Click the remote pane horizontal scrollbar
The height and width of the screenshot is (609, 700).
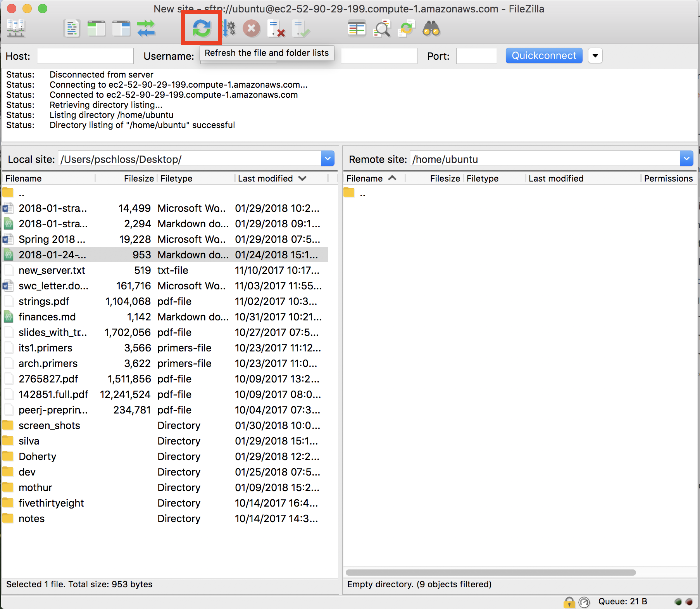[x=490, y=573]
